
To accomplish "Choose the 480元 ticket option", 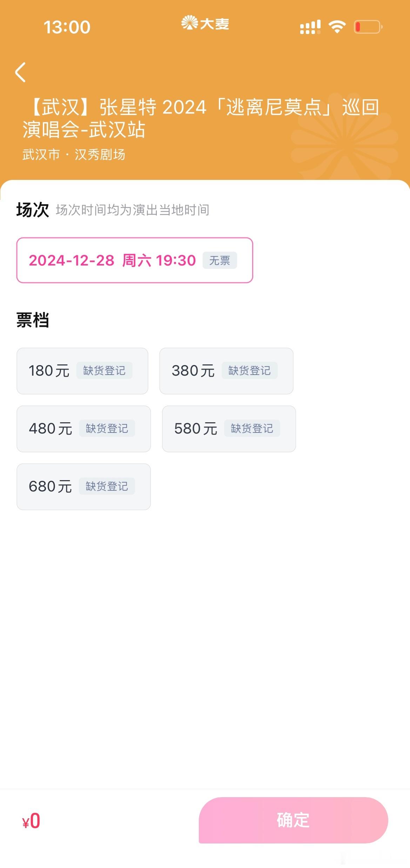I will click(84, 429).
